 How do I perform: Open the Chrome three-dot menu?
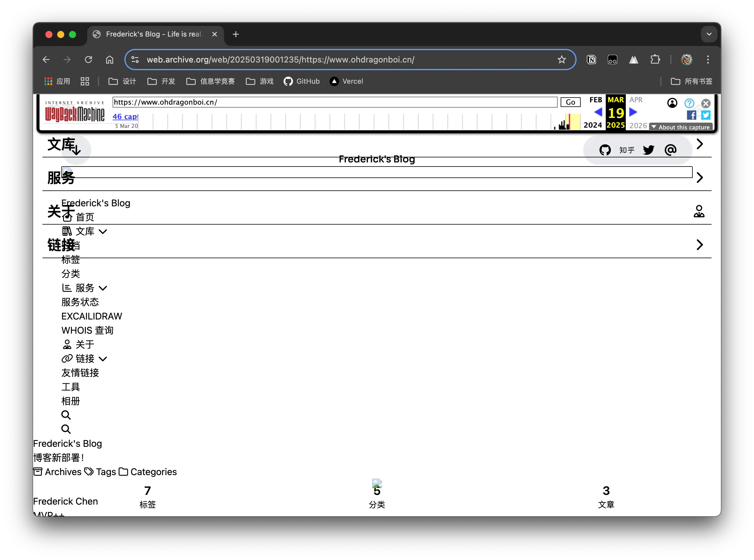[707, 60]
